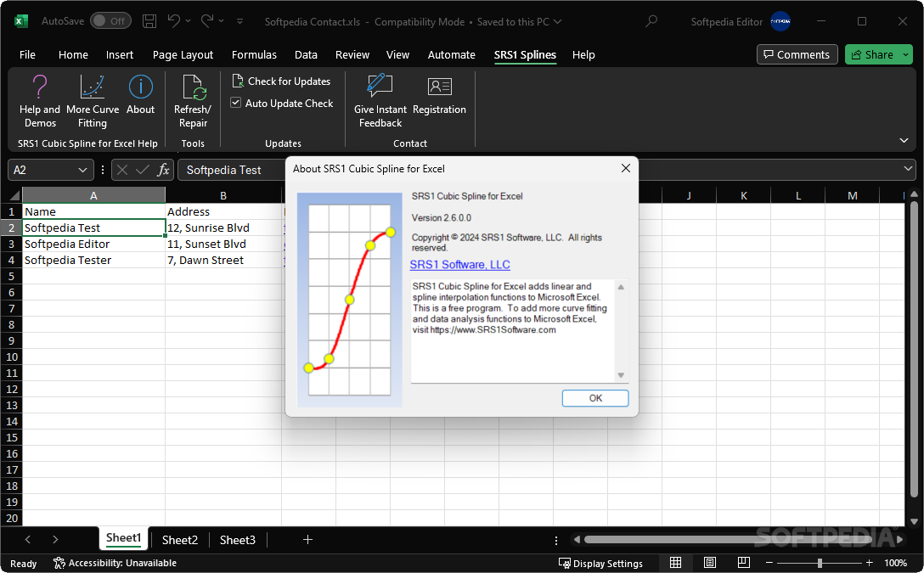Open the SRS1 Software, LLC link

pyautogui.click(x=459, y=265)
